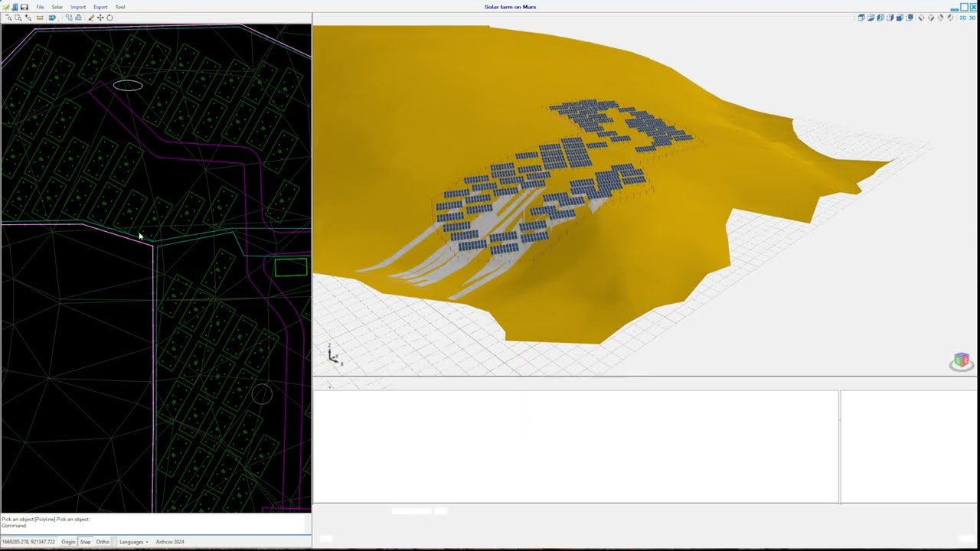Click the zoom out magnifier icon
Viewport: 980px width, 551px height.
(8, 18)
